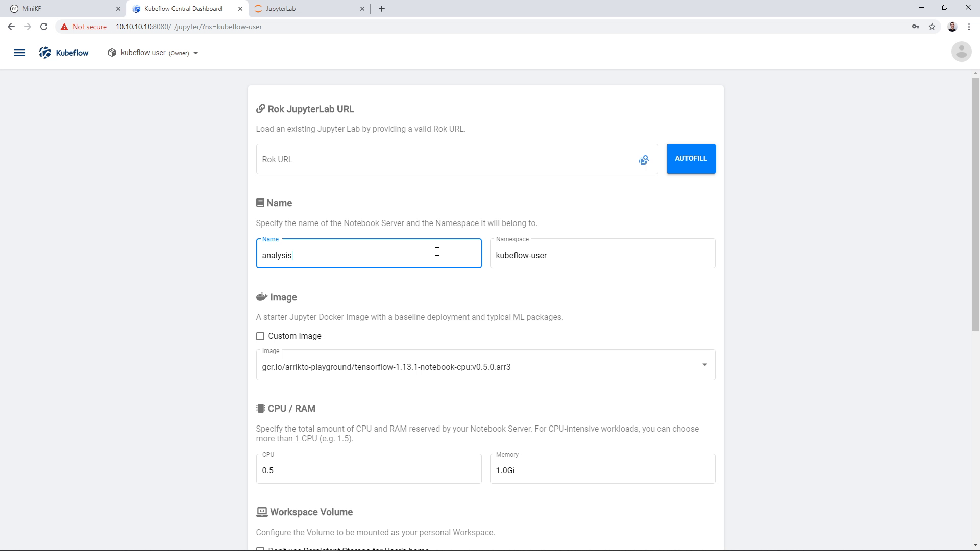Reload the current page
Screen dimensions: 980x551
click(x=44, y=27)
